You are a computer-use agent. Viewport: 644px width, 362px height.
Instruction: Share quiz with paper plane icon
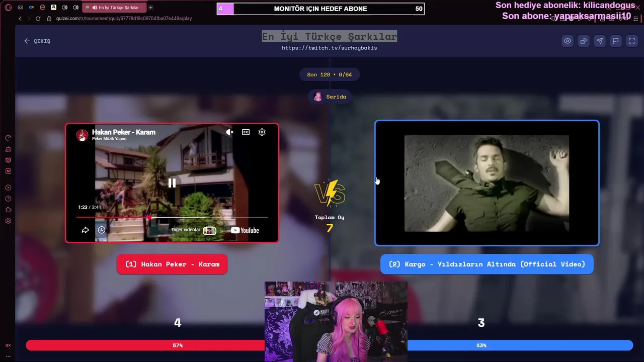tap(599, 41)
